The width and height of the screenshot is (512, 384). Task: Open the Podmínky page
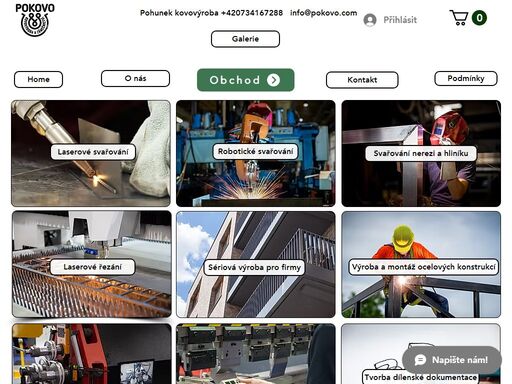click(x=466, y=78)
